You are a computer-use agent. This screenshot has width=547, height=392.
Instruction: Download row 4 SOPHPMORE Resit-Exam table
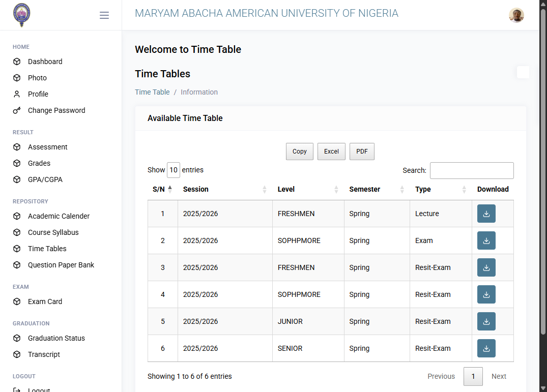pos(486,294)
